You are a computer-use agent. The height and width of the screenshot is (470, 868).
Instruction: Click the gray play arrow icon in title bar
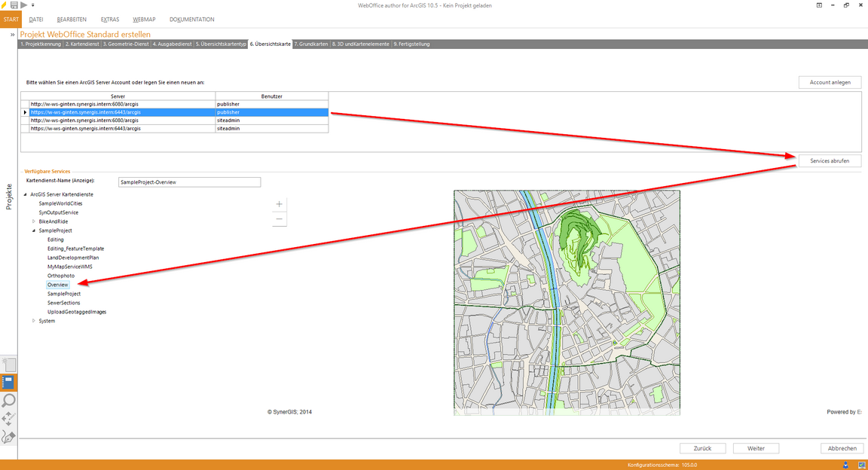24,5
